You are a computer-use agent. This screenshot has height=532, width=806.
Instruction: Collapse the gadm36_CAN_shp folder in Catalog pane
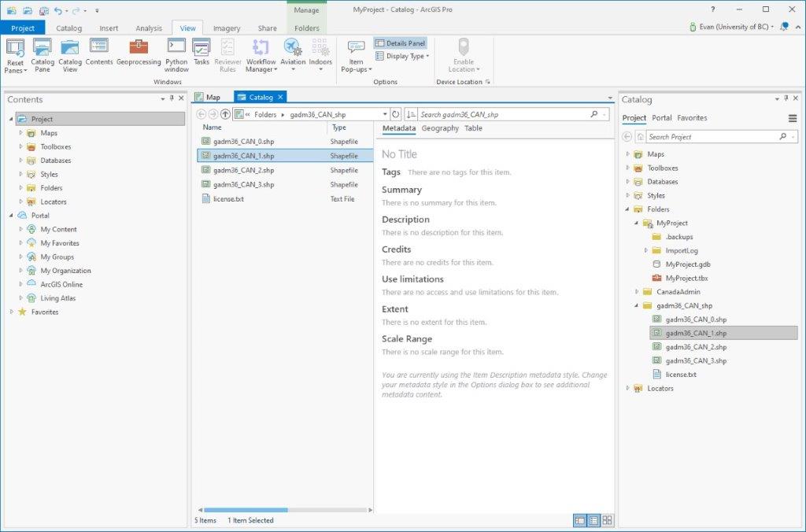[x=636, y=305]
